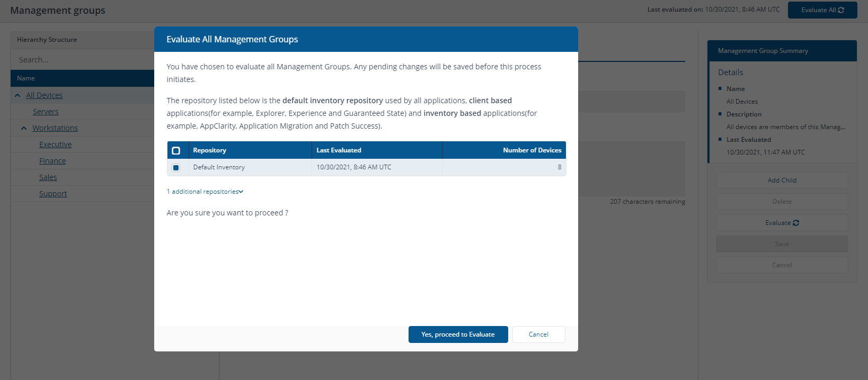Sort by Number of Devices column
Viewport: 868px width, 380px height.
pyautogui.click(x=532, y=150)
